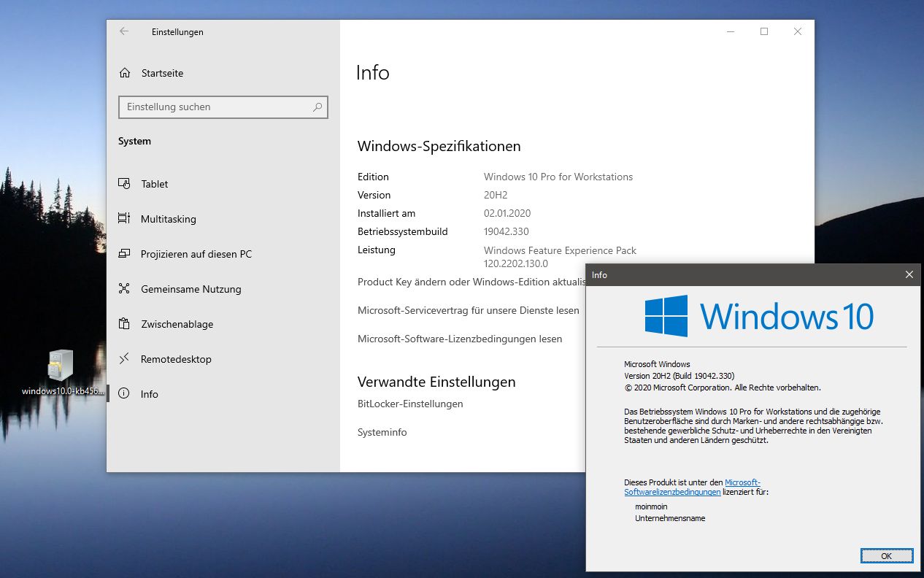Click the 'Windows 10 Pro for Workstations' edition value
This screenshot has width=924, height=578.
pyautogui.click(x=558, y=177)
